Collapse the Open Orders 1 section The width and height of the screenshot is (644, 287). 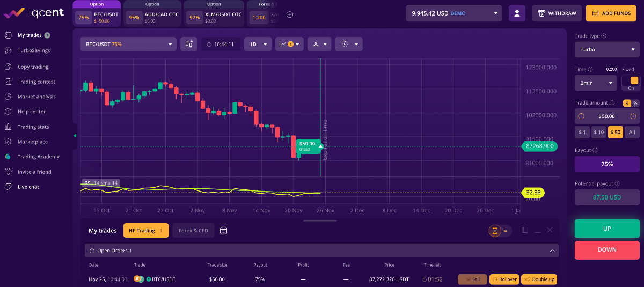(x=552, y=251)
